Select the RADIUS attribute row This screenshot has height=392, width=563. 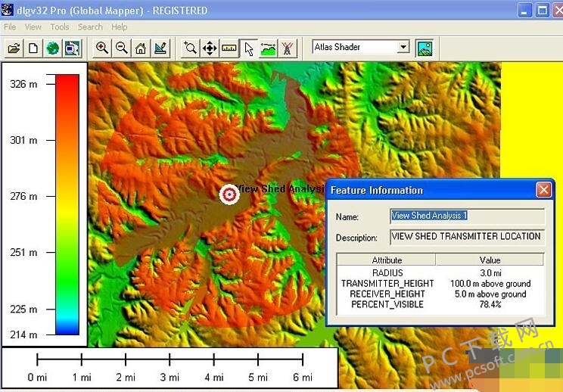pos(440,273)
